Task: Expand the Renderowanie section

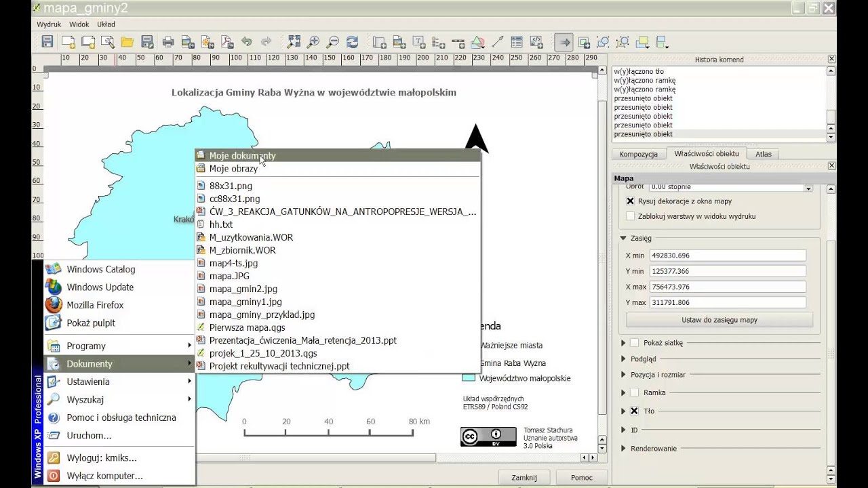Action: (623, 448)
